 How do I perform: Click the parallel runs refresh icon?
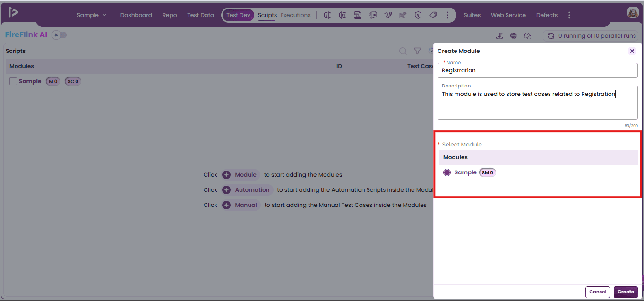tap(551, 36)
